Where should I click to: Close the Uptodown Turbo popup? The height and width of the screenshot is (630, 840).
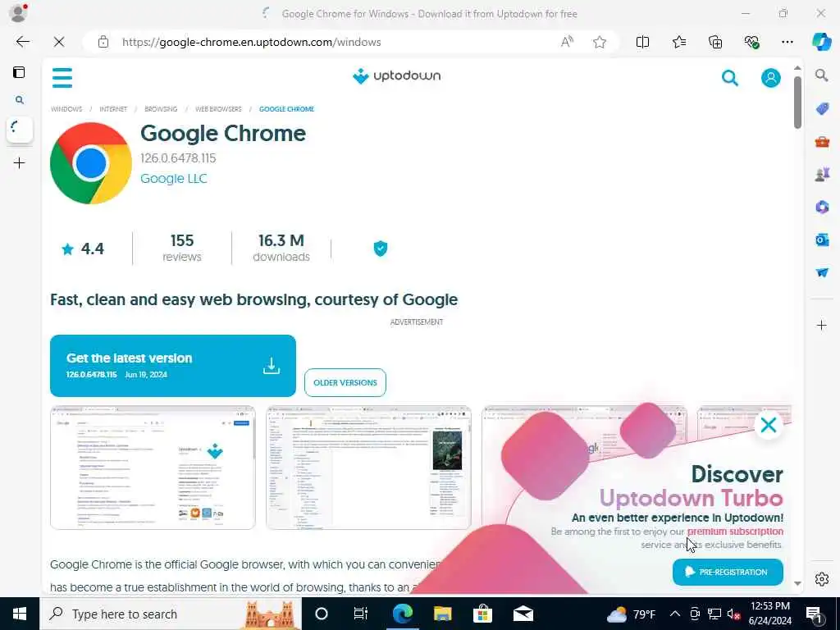[768, 426]
